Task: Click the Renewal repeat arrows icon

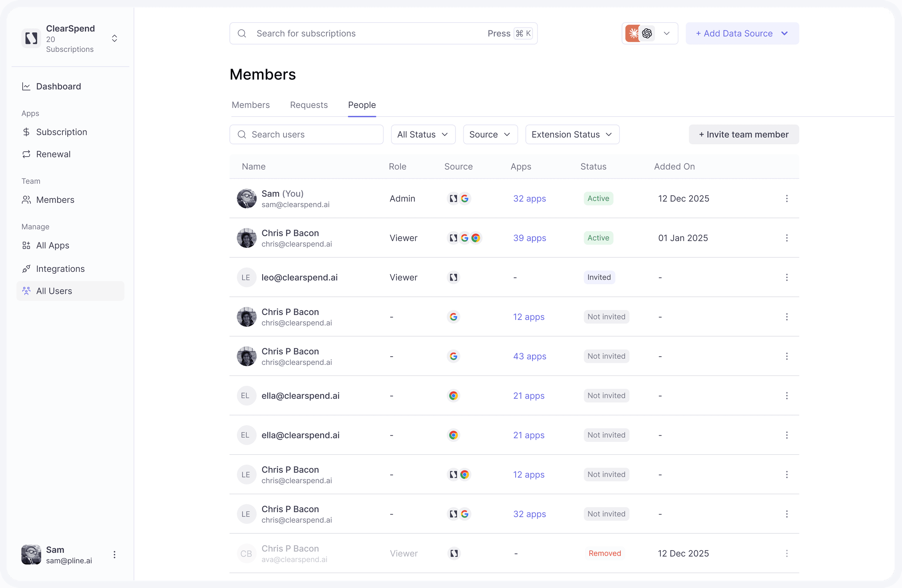Action: coord(26,154)
